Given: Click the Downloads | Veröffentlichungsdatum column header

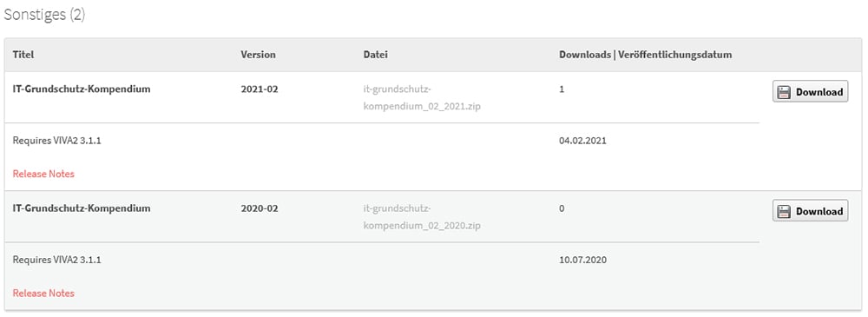Looking at the screenshot, I should click(x=646, y=55).
